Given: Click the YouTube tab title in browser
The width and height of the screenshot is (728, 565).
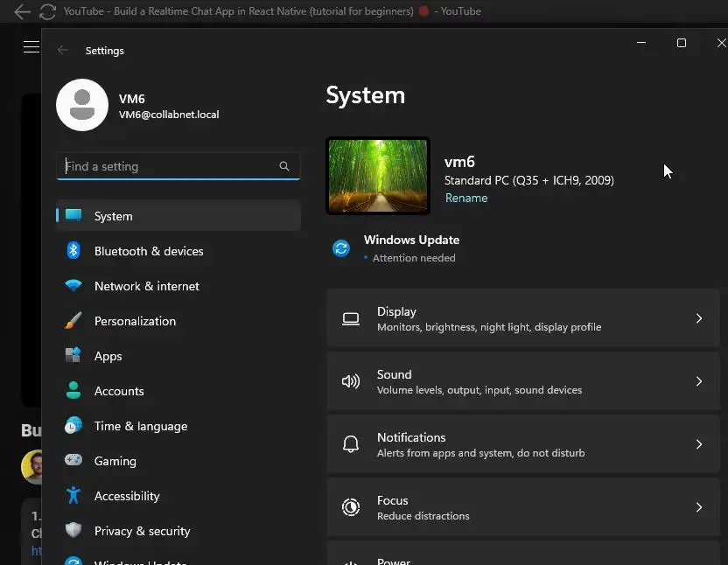Looking at the screenshot, I should point(272,11).
